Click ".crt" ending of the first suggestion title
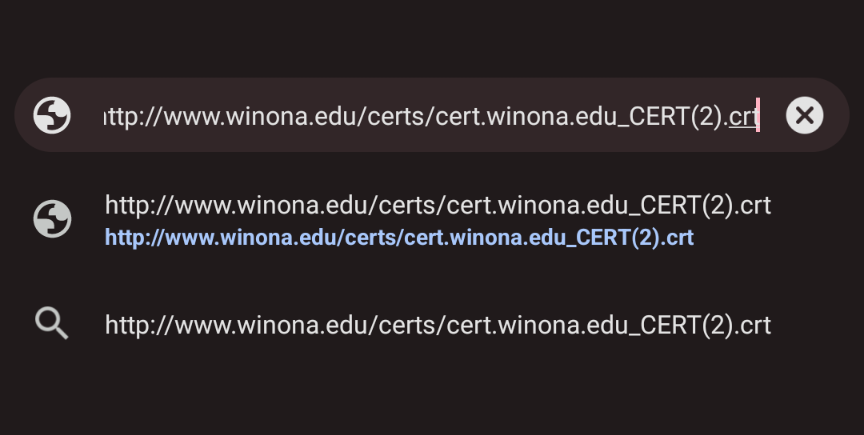 coord(753,206)
